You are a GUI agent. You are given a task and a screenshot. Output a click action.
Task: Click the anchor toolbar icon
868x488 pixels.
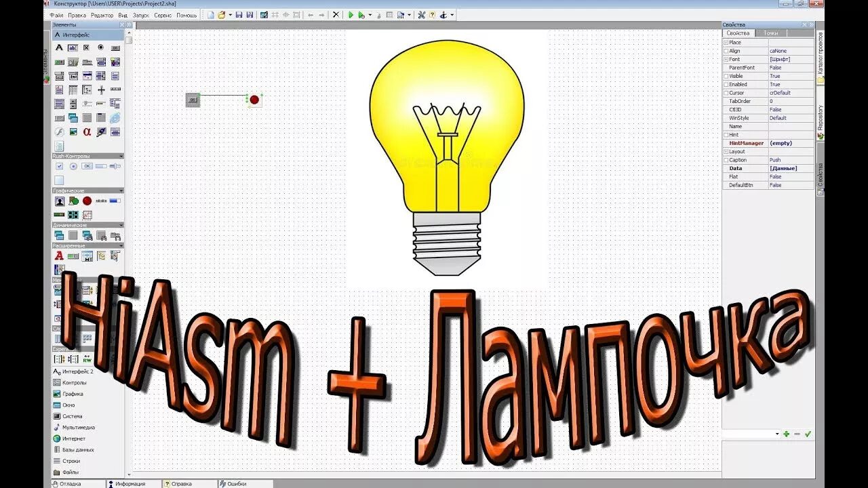tap(443, 15)
